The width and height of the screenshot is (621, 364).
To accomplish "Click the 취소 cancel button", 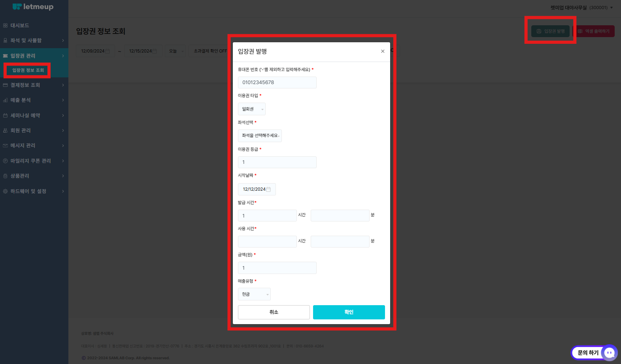I will (x=274, y=312).
